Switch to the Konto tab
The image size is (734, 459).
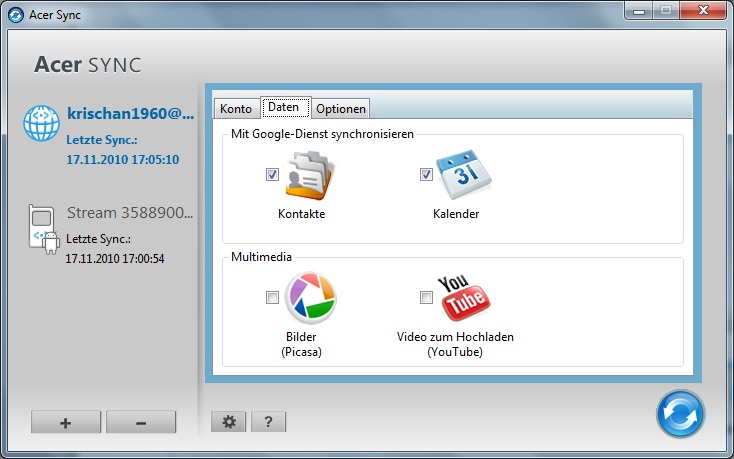pyautogui.click(x=236, y=108)
